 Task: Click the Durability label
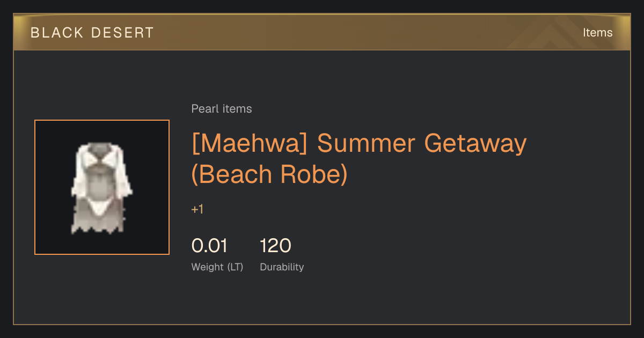click(x=282, y=267)
